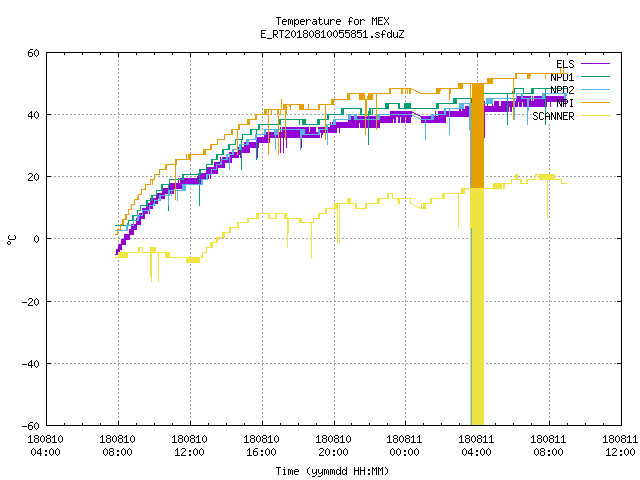Click the y-axis label 20
This screenshot has height=480, width=640.
[x=33, y=177]
